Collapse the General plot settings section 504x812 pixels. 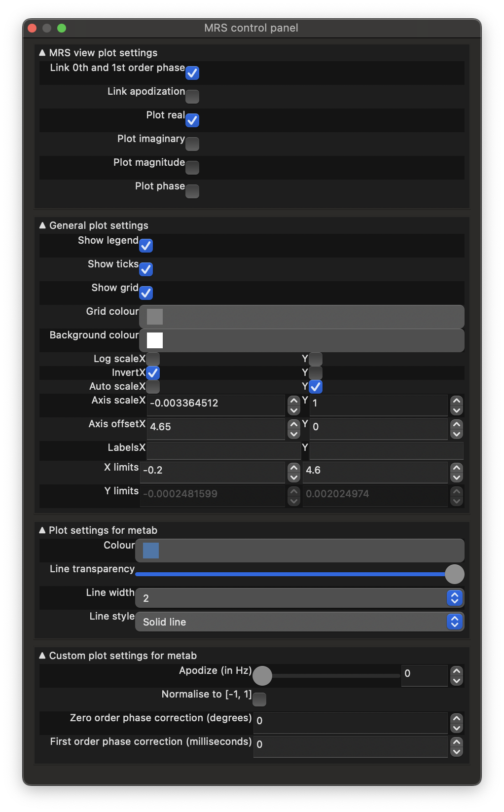click(x=42, y=225)
